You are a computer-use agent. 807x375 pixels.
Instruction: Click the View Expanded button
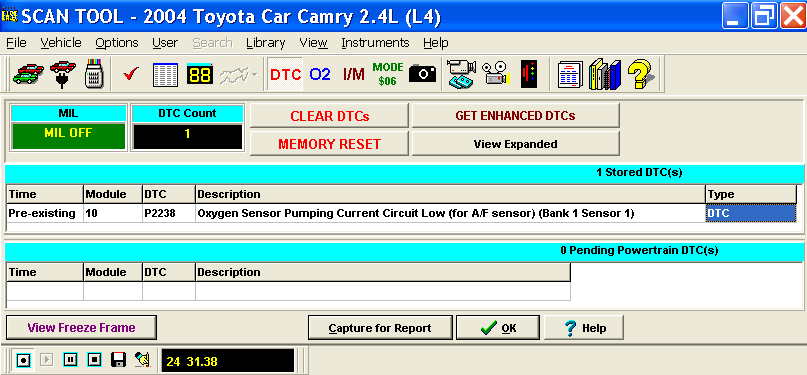tap(515, 144)
